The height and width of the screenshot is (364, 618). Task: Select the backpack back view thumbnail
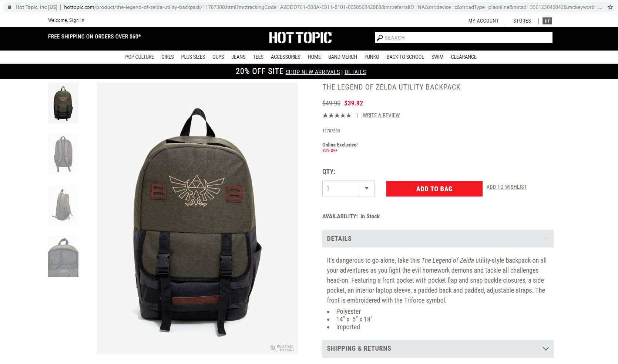coord(63,154)
